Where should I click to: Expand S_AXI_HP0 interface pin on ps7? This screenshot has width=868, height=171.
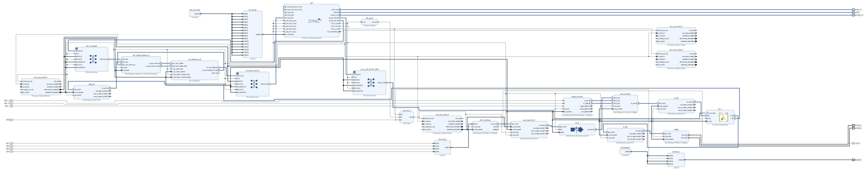[285, 15]
